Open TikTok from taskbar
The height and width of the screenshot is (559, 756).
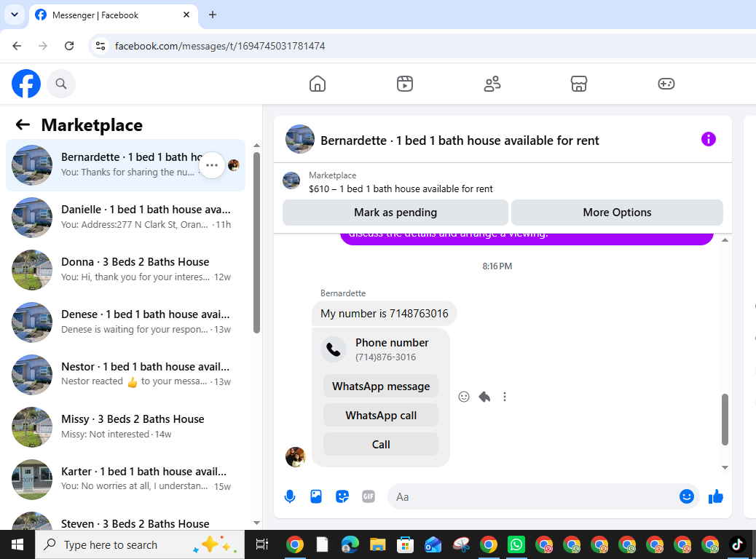click(x=737, y=544)
